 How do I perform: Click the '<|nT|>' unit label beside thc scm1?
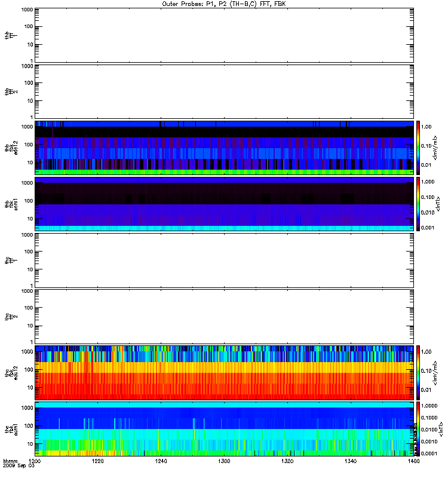[x=441, y=429]
